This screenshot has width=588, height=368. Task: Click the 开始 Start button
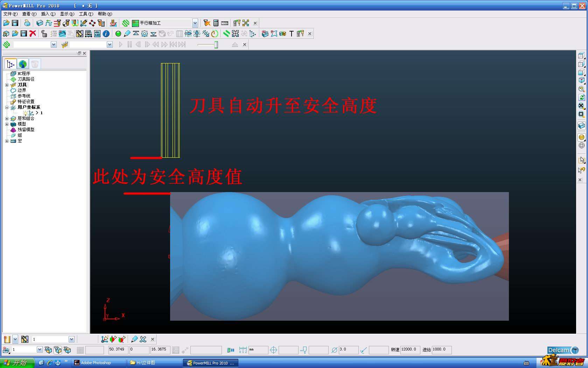tap(17, 363)
